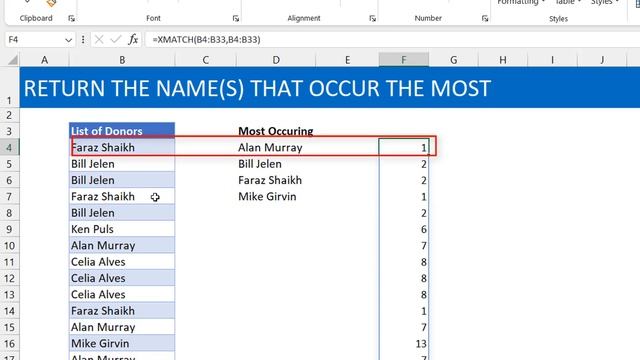Screen dimensions: 640x360
Task: Select column H header
Action: 503,60
